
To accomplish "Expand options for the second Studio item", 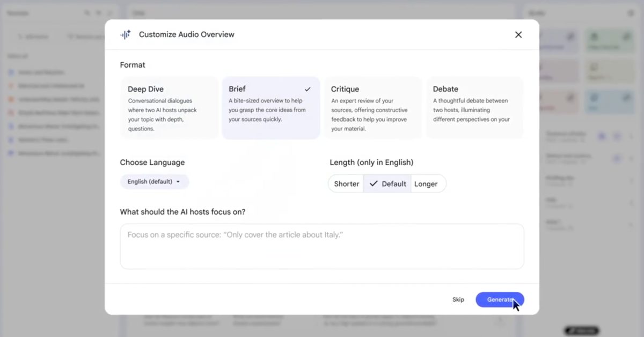I will coord(631,159).
